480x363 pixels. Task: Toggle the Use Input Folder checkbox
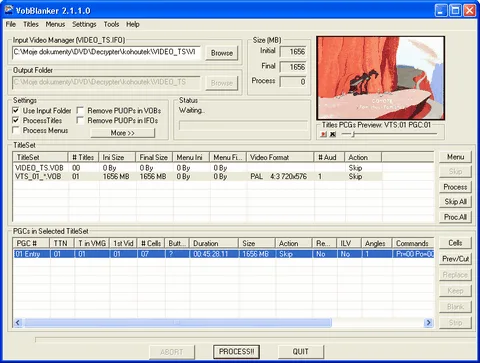pyautogui.click(x=16, y=110)
